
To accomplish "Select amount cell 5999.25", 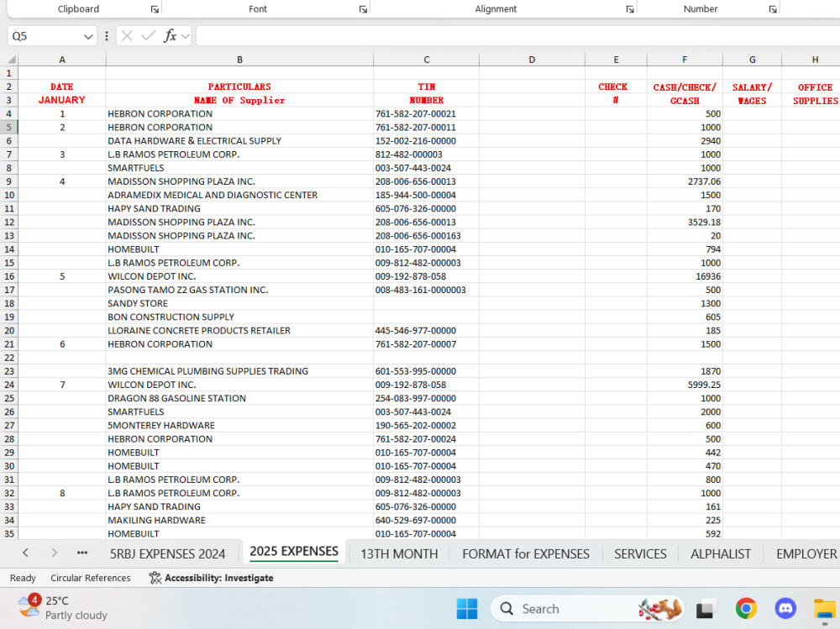I will pos(685,385).
